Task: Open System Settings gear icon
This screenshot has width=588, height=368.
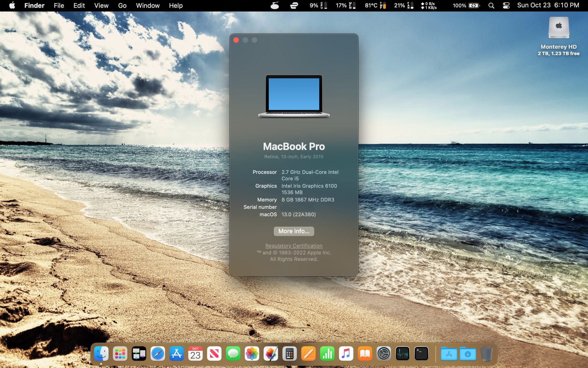Action: pyautogui.click(x=384, y=354)
